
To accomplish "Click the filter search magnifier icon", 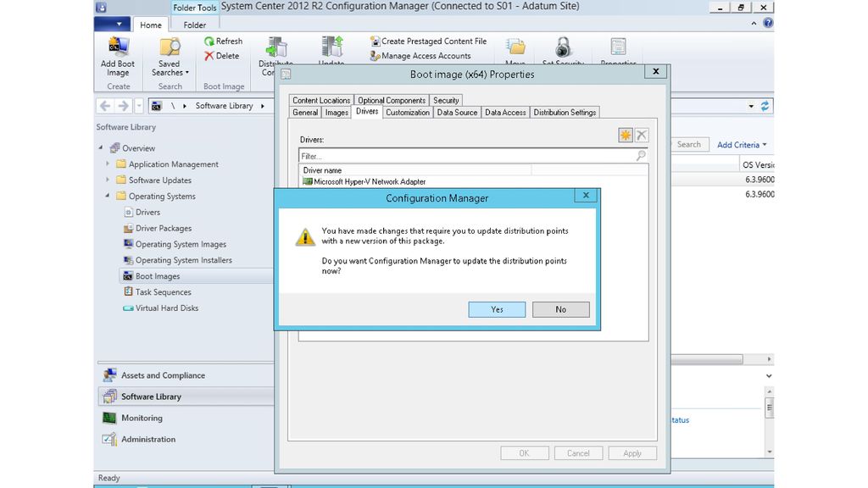I will [641, 156].
